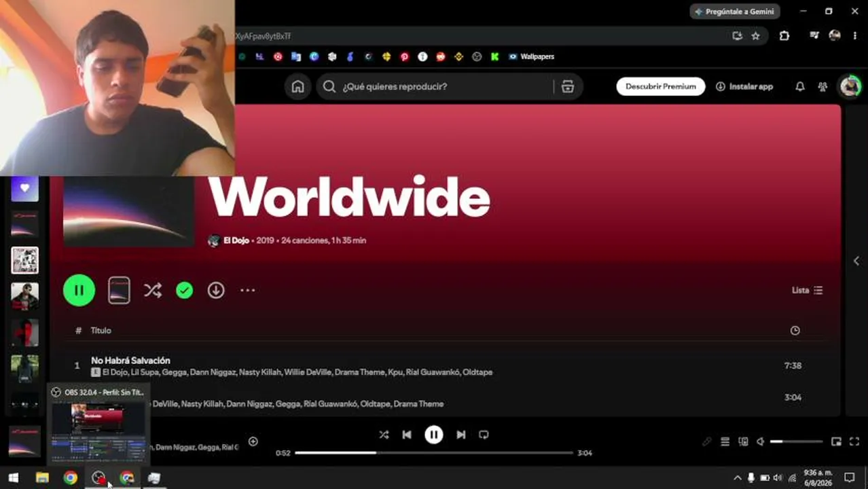Play the track No Habrá Salvación
The width and height of the screenshot is (868, 489).
click(130, 361)
